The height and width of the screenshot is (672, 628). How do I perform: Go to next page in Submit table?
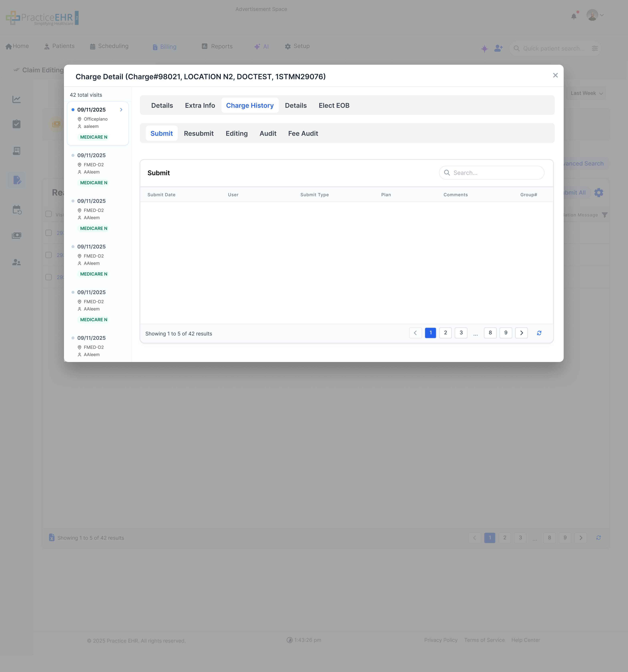pos(521,333)
